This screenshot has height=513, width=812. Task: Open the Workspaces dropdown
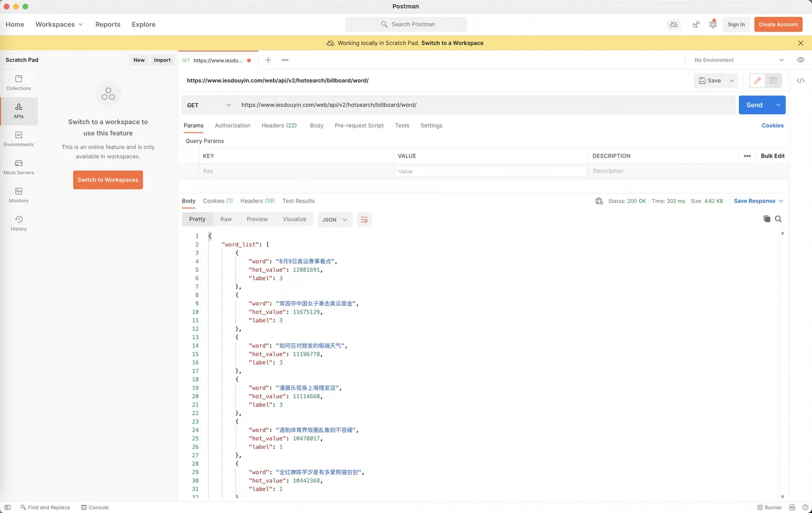[x=59, y=24]
